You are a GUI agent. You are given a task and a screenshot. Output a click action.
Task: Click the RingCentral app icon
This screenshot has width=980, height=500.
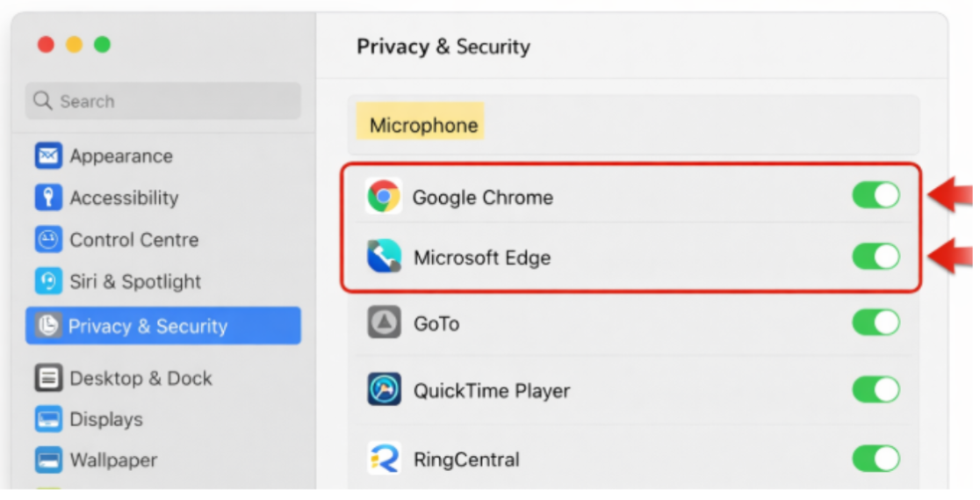click(384, 459)
